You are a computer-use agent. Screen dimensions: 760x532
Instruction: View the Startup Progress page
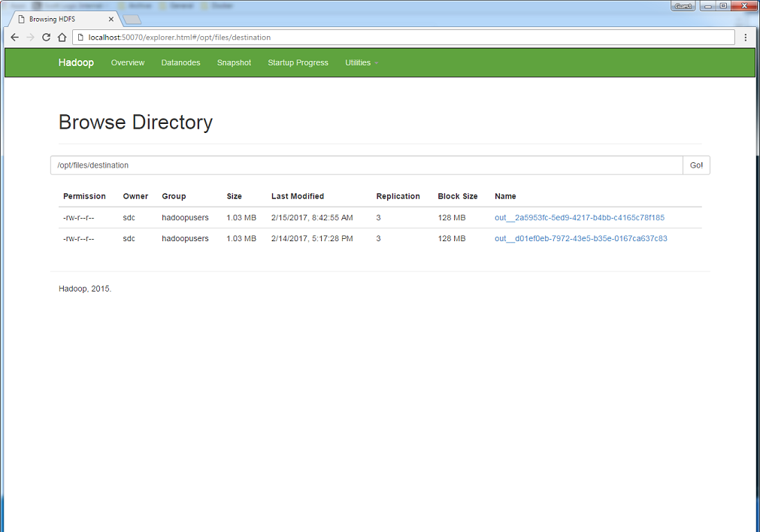[x=298, y=63]
